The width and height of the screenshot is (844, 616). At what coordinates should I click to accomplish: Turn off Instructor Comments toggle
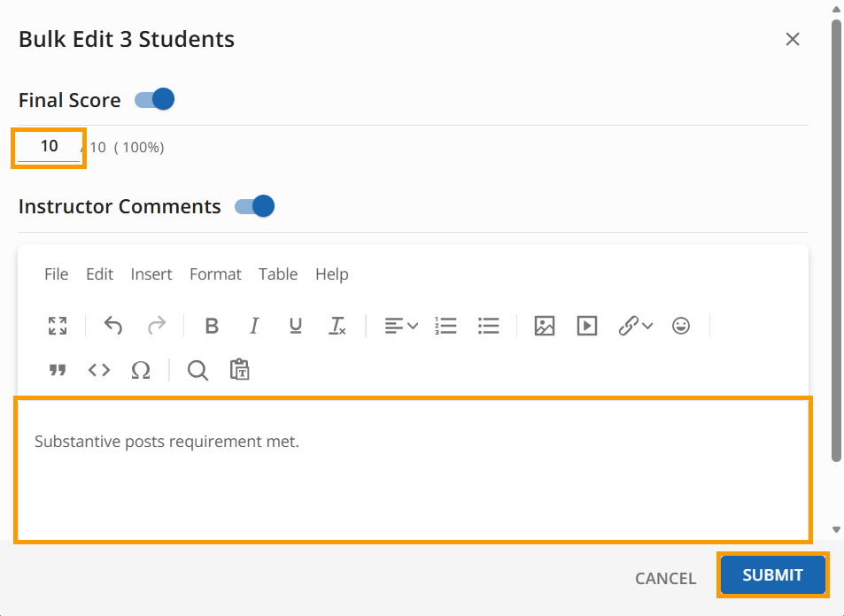(255, 206)
